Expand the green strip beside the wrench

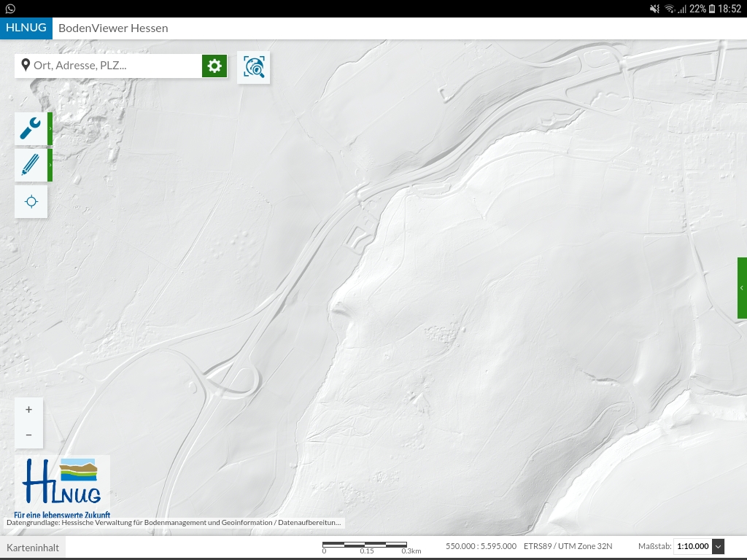click(50, 128)
